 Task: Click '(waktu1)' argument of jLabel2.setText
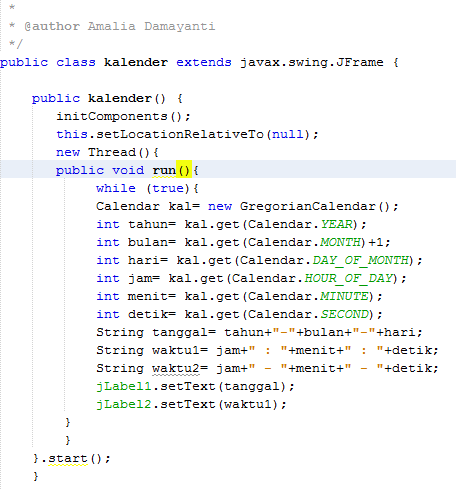(x=248, y=404)
